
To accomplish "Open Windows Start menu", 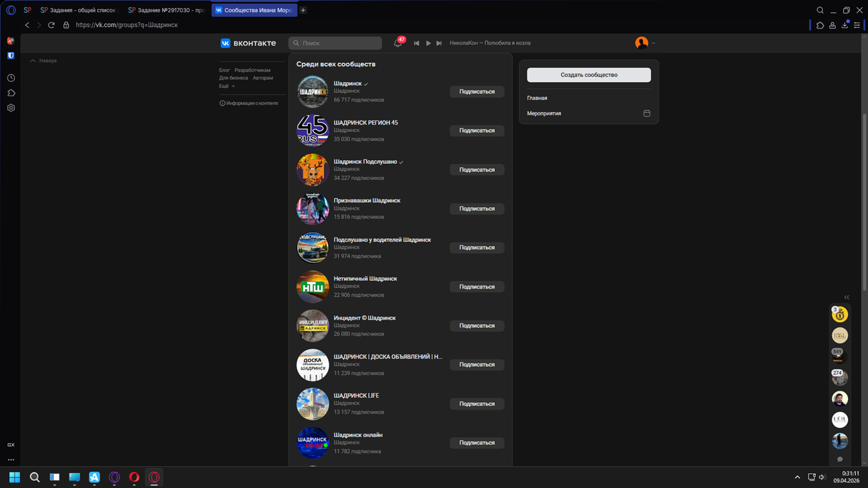I will pyautogui.click(x=14, y=478).
